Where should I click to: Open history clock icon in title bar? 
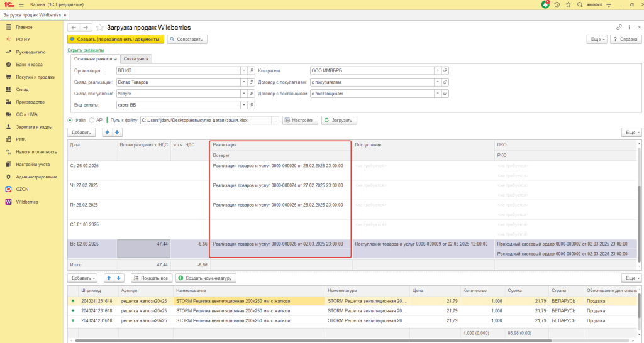tap(557, 4)
